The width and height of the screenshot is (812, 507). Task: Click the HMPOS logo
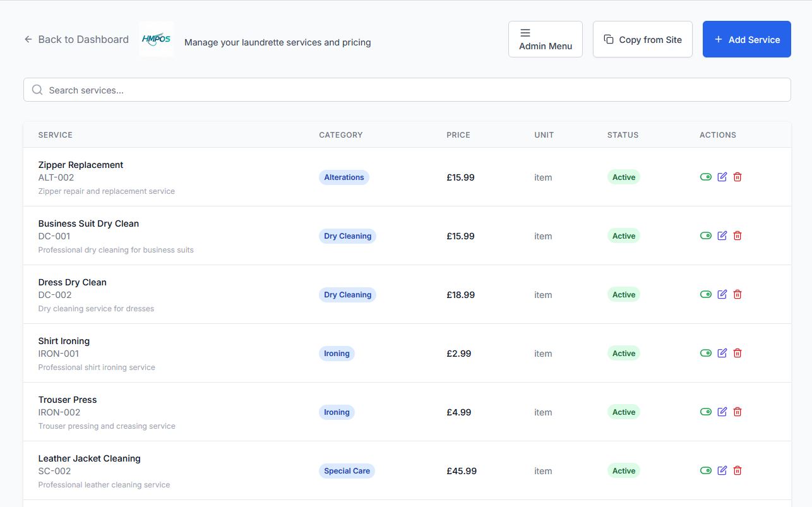pos(157,39)
